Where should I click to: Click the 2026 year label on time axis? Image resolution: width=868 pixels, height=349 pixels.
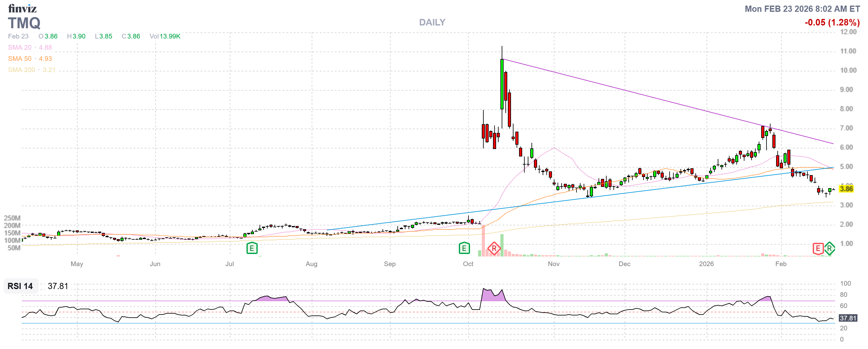coord(706,264)
